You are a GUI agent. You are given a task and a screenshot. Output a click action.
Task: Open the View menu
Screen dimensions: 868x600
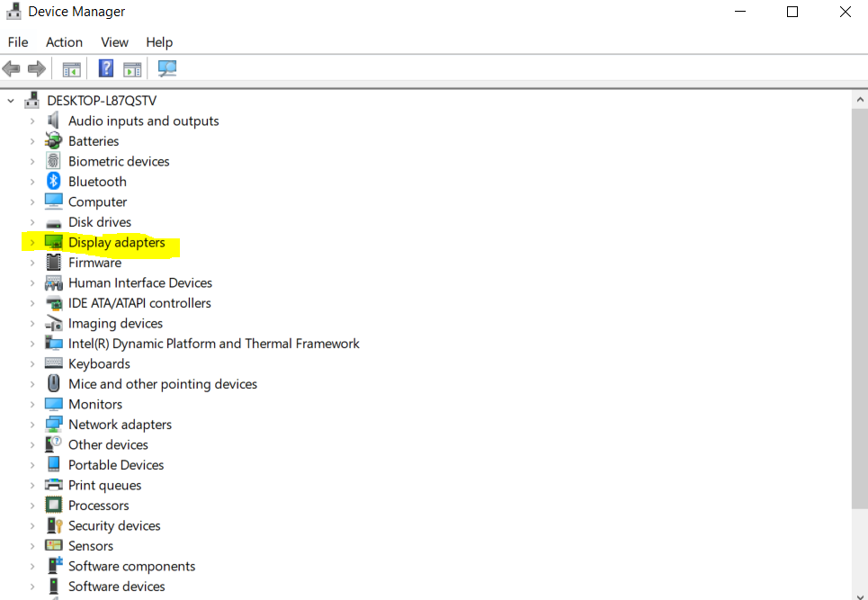[x=114, y=42]
